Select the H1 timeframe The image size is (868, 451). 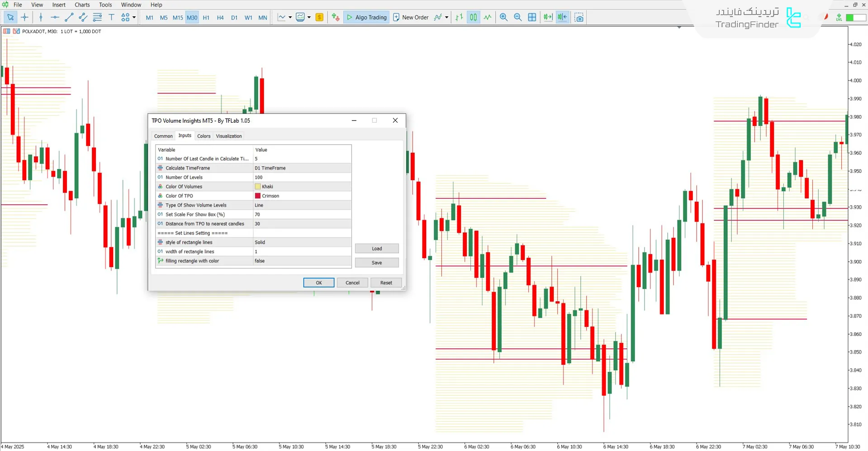pyautogui.click(x=206, y=17)
